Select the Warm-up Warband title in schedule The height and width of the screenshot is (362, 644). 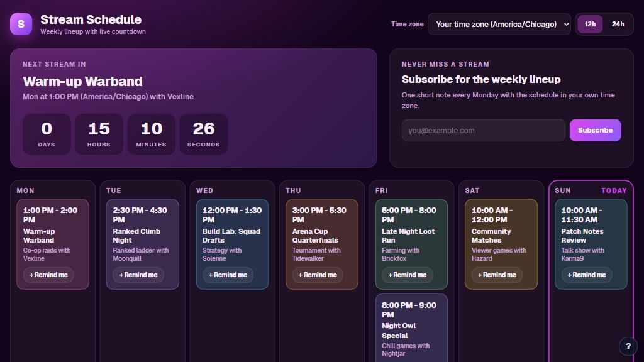pos(39,236)
